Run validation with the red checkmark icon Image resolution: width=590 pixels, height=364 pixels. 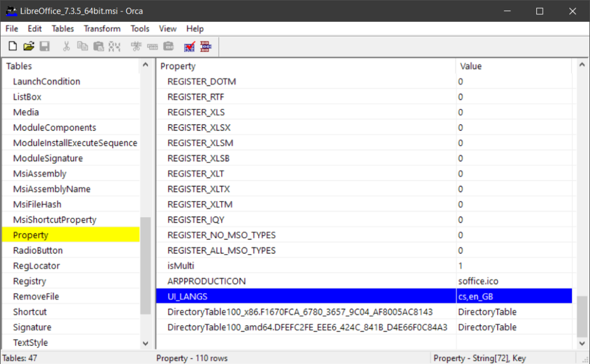(189, 46)
